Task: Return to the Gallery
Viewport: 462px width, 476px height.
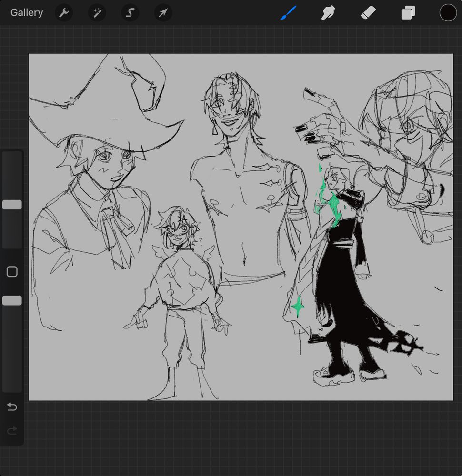Action: coord(27,13)
